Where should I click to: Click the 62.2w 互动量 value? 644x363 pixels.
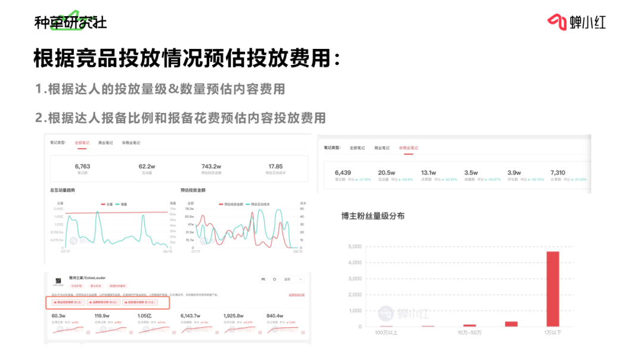(x=147, y=167)
